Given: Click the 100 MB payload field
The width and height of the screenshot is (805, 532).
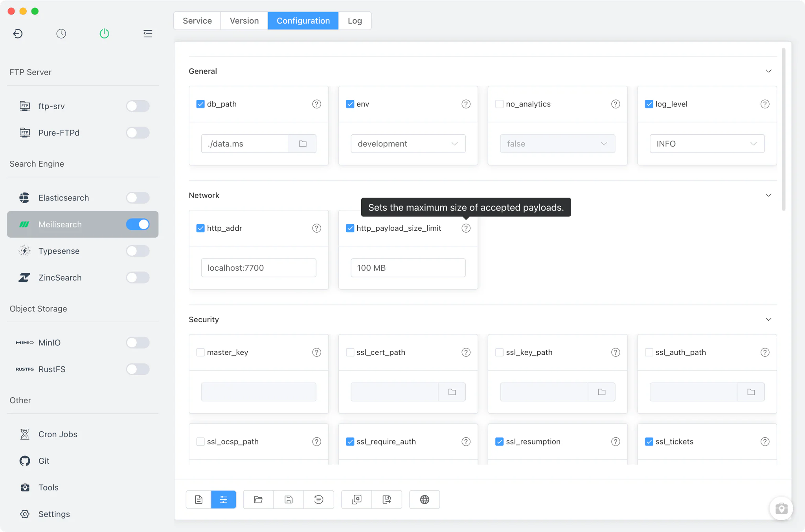Looking at the screenshot, I should click(408, 268).
